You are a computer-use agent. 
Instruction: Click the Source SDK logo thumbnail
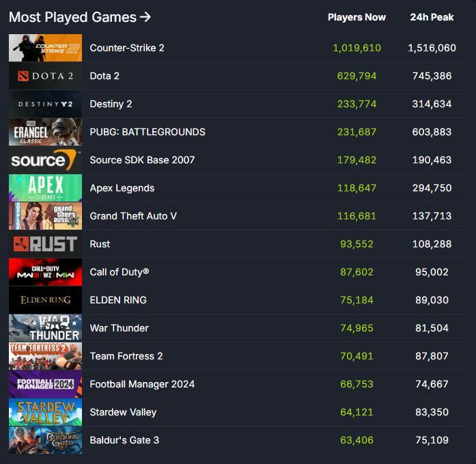[x=45, y=160]
